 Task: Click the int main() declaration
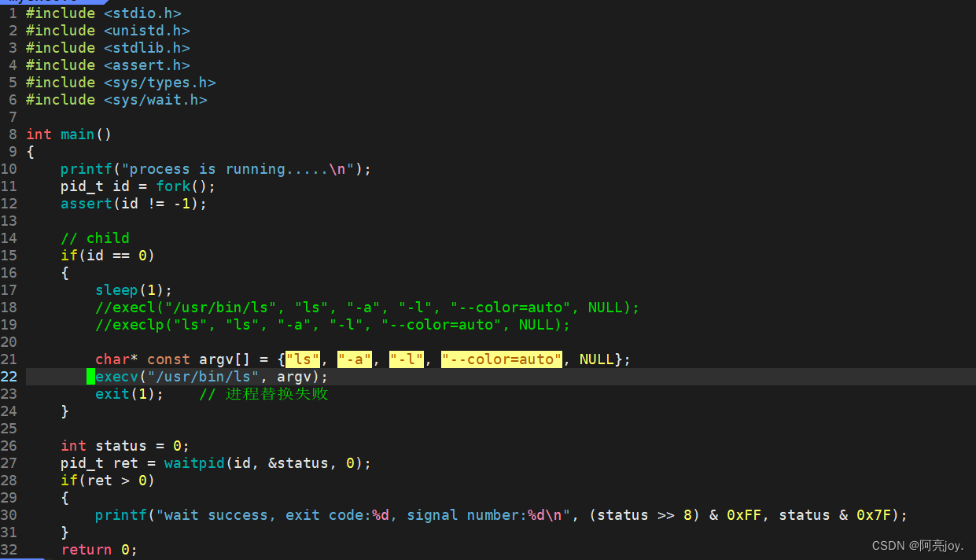coord(69,134)
